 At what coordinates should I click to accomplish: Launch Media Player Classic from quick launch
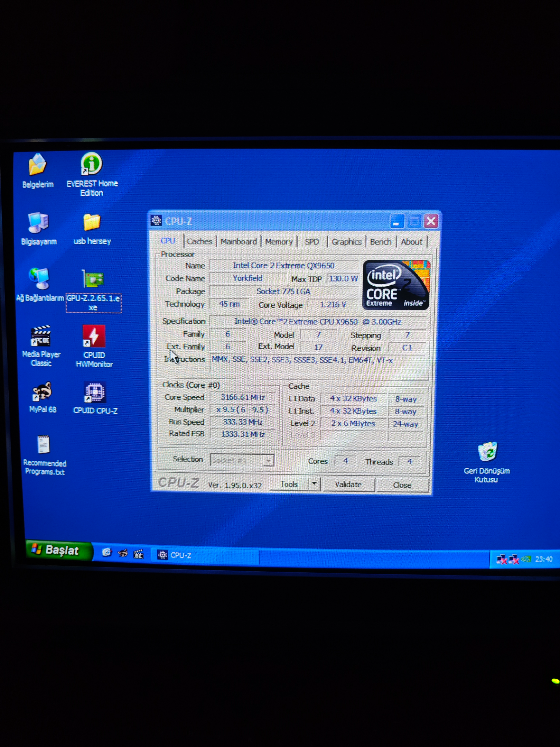(x=139, y=554)
